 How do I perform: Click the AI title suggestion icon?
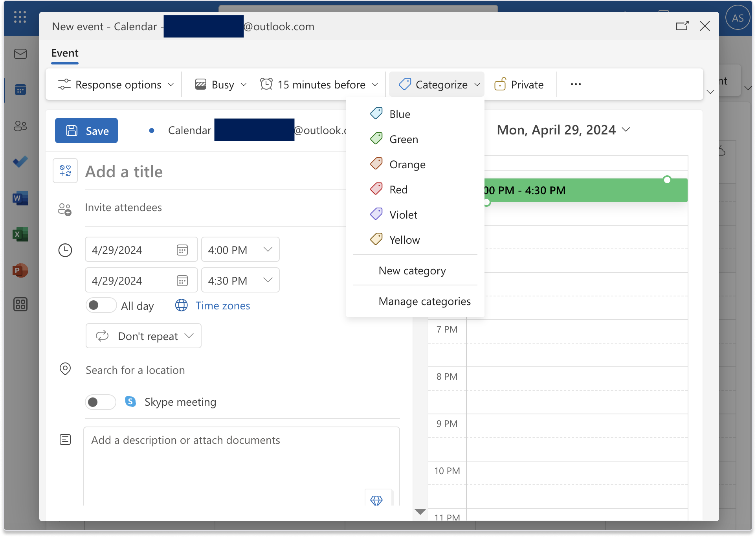(65, 171)
